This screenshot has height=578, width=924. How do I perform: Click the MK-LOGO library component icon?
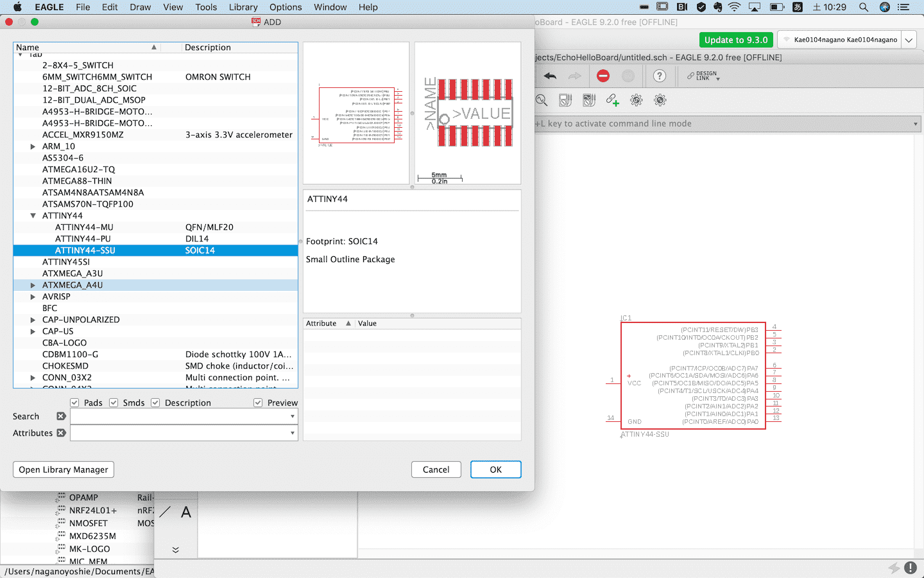point(61,548)
